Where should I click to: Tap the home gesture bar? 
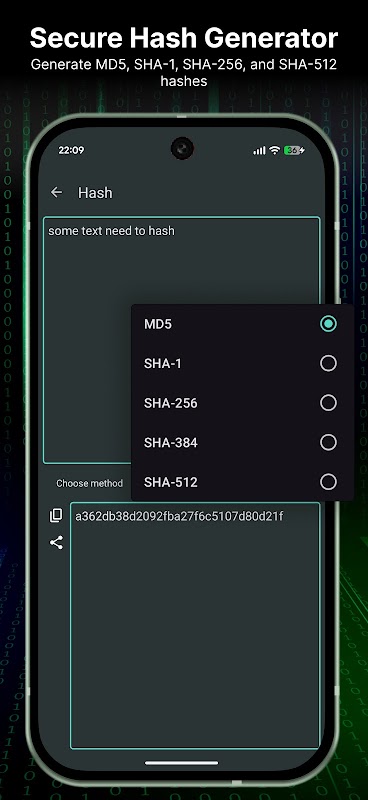(x=181, y=763)
